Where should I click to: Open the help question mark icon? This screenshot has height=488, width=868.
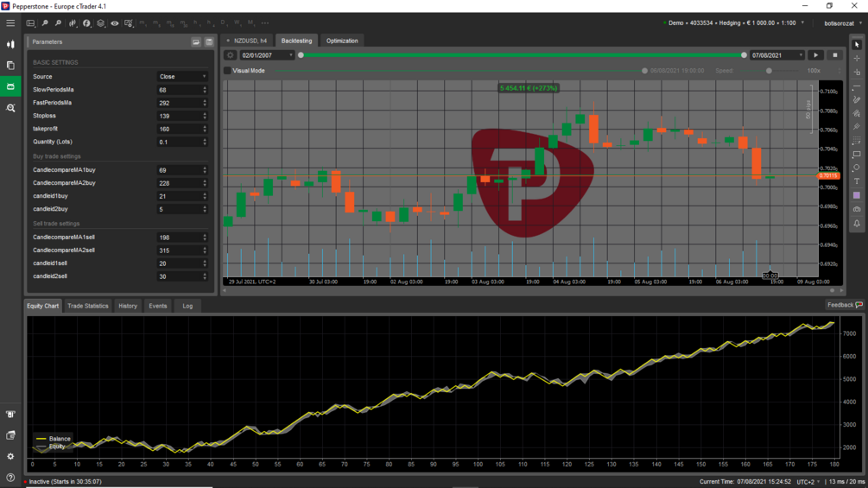tap(10, 478)
